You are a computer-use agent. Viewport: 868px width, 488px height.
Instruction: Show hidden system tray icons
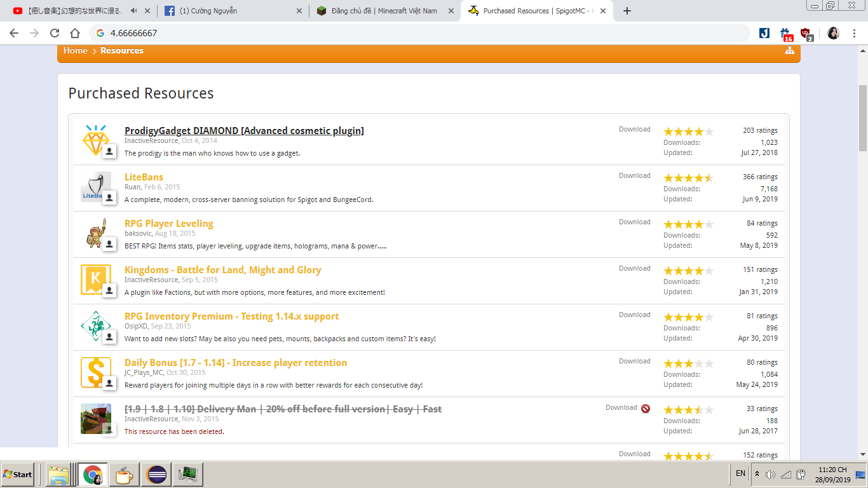(x=757, y=474)
